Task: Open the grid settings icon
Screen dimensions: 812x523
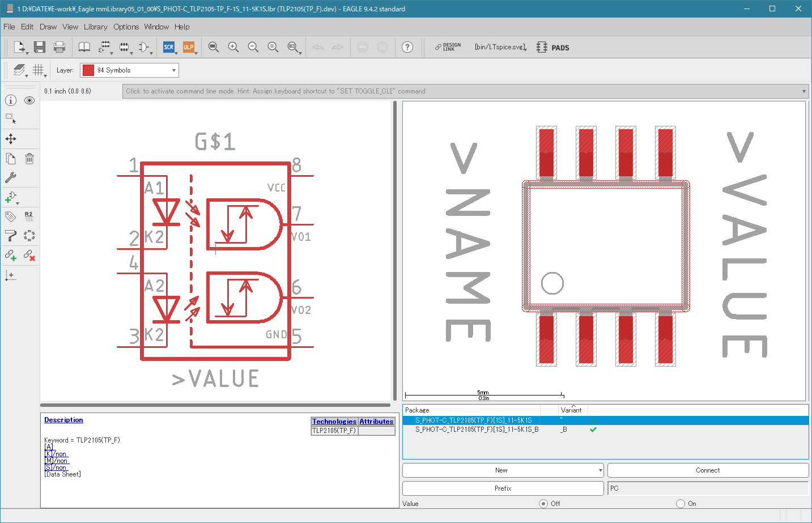Action: (x=38, y=70)
